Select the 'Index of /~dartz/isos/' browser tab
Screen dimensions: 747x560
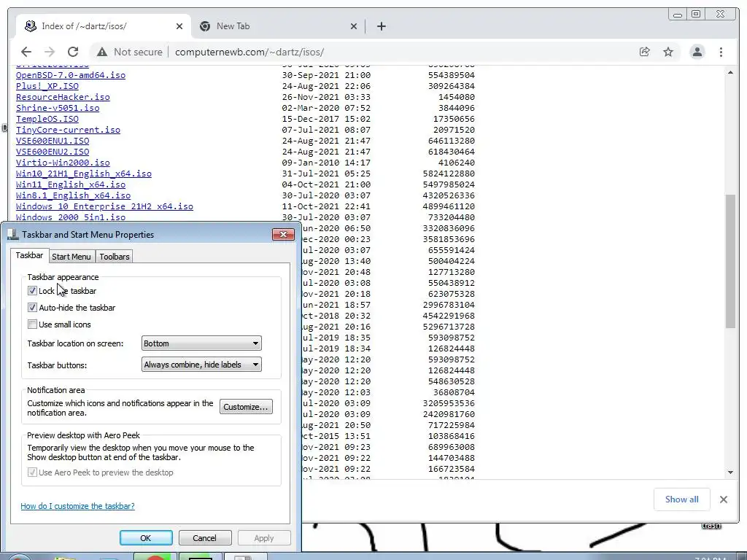[x=104, y=26]
